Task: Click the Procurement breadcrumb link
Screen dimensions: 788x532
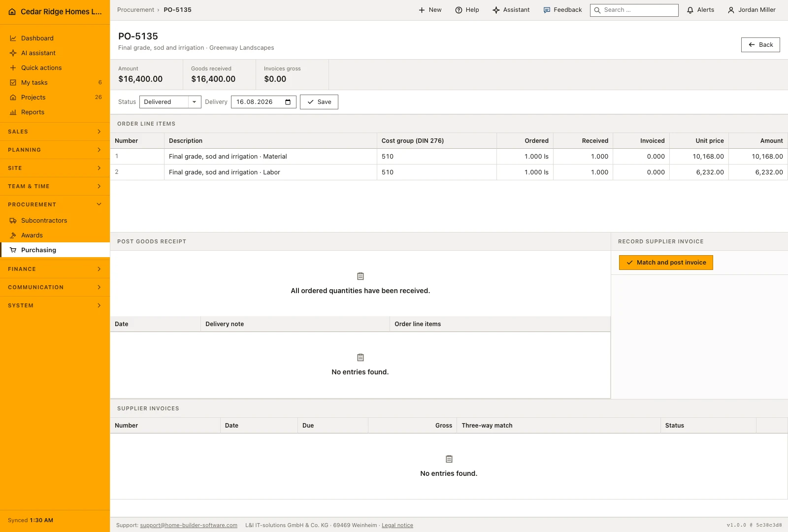Action: (135, 10)
